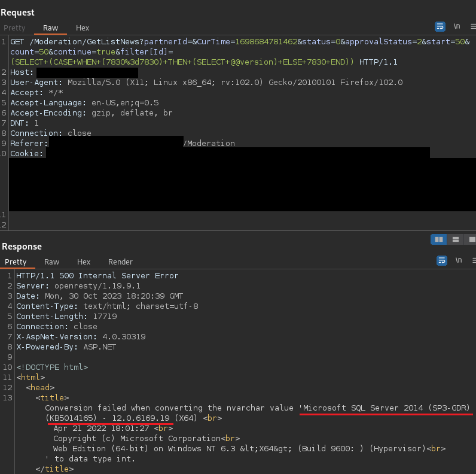Select side-by-side layout icon

(x=439, y=239)
